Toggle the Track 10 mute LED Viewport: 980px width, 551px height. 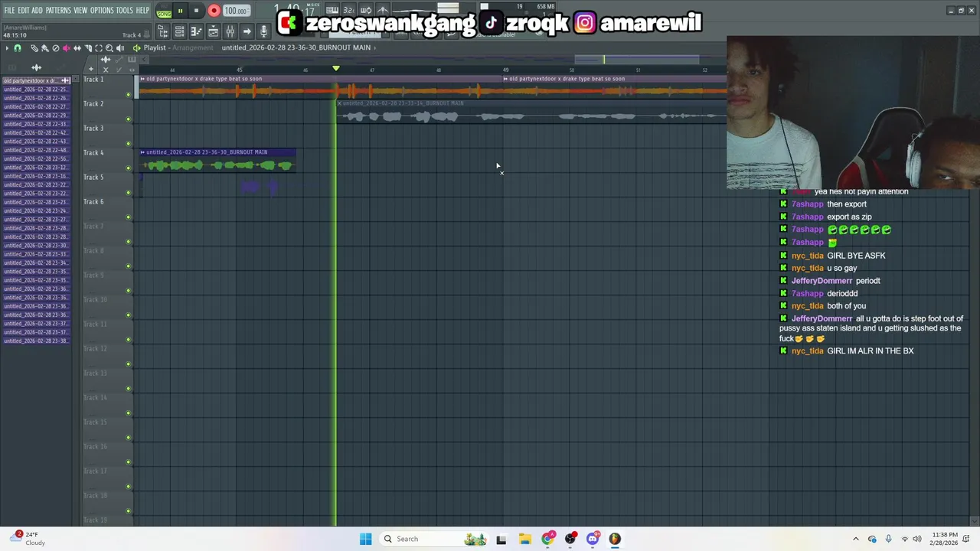(128, 315)
